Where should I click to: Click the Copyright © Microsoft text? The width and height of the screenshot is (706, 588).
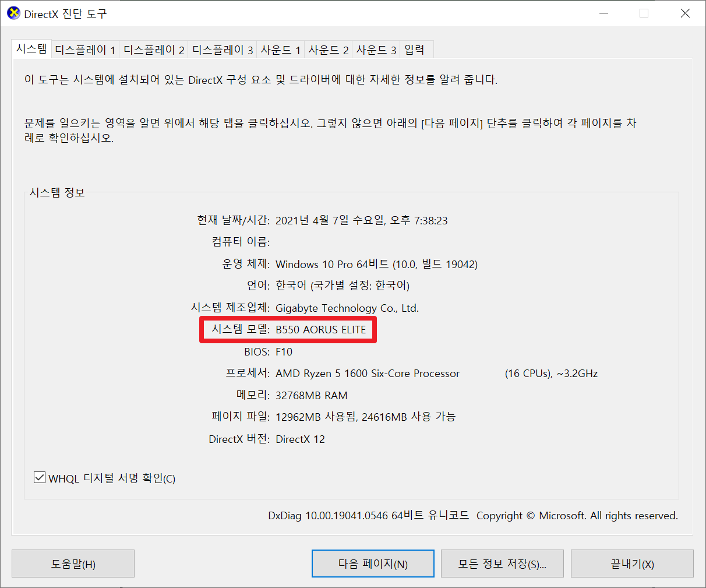pos(577,515)
